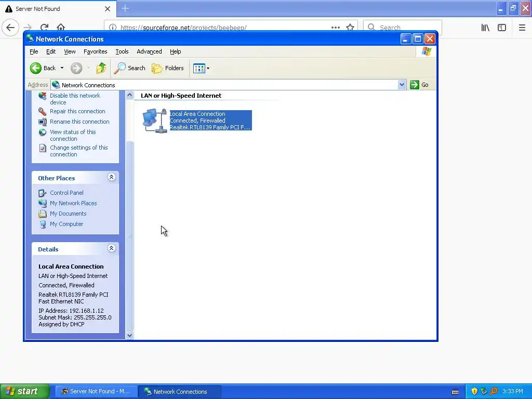532x399 pixels.
Task: Bookmark page with Firefox star icon
Action: [x=350, y=28]
